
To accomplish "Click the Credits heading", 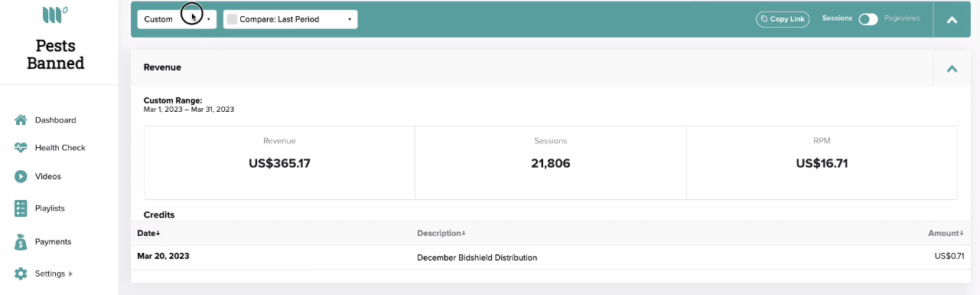I will click(x=159, y=215).
